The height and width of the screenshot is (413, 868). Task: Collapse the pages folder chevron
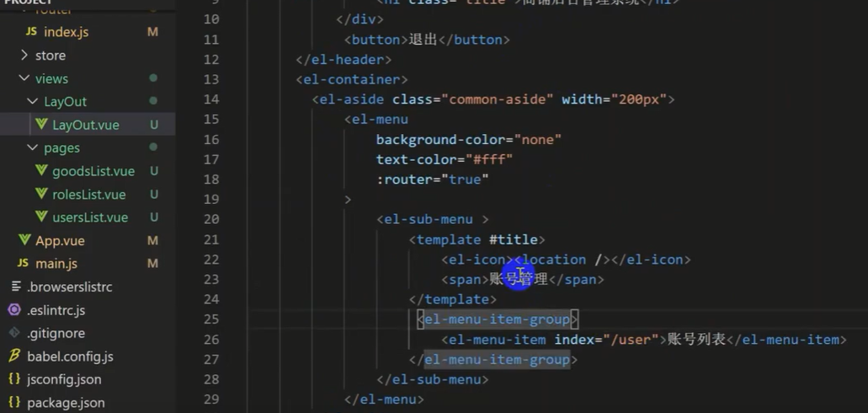(33, 147)
